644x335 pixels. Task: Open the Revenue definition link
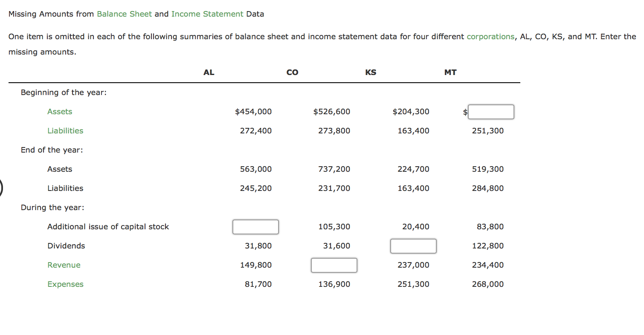coord(64,265)
